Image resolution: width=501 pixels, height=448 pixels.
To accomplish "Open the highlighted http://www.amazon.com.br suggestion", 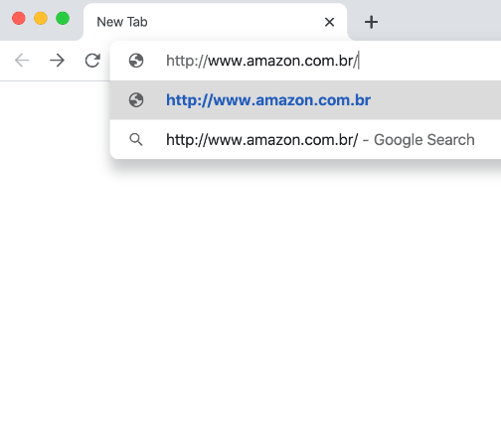I will click(305, 100).
